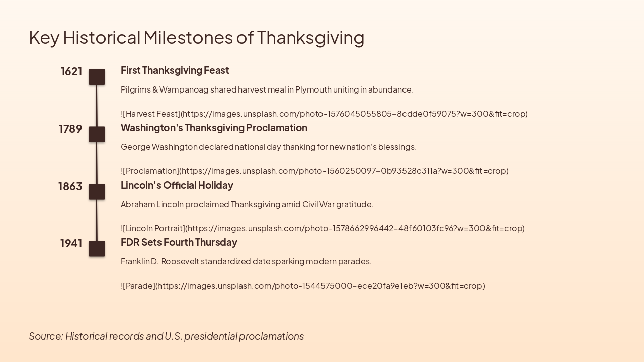Open the Proclamation image link
Image resolution: width=644 pixels, height=362 pixels.
coord(314,171)
